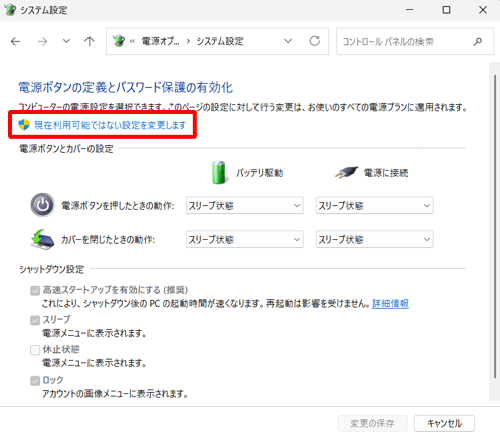Expand the address bar history dropdown
The height and width of the screenshot is (438, 500).
click(x=288, y=41)
